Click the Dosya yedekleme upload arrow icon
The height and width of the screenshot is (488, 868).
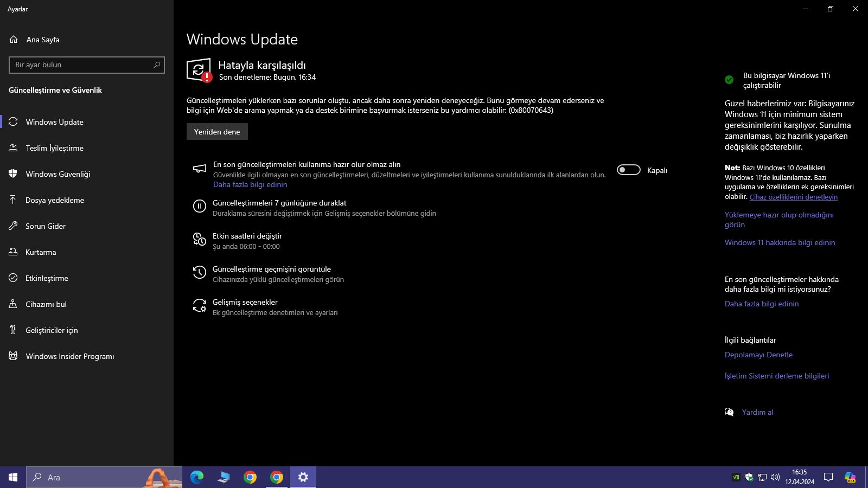13,200
